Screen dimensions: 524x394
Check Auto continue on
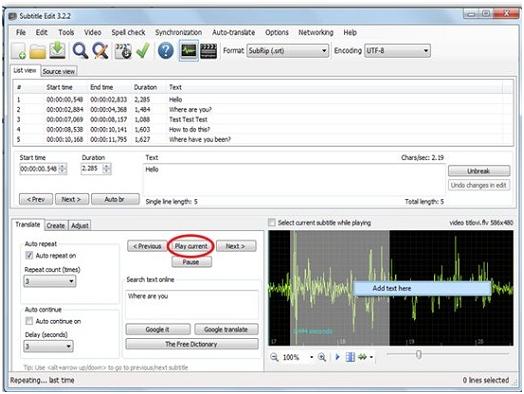point(29,321)
